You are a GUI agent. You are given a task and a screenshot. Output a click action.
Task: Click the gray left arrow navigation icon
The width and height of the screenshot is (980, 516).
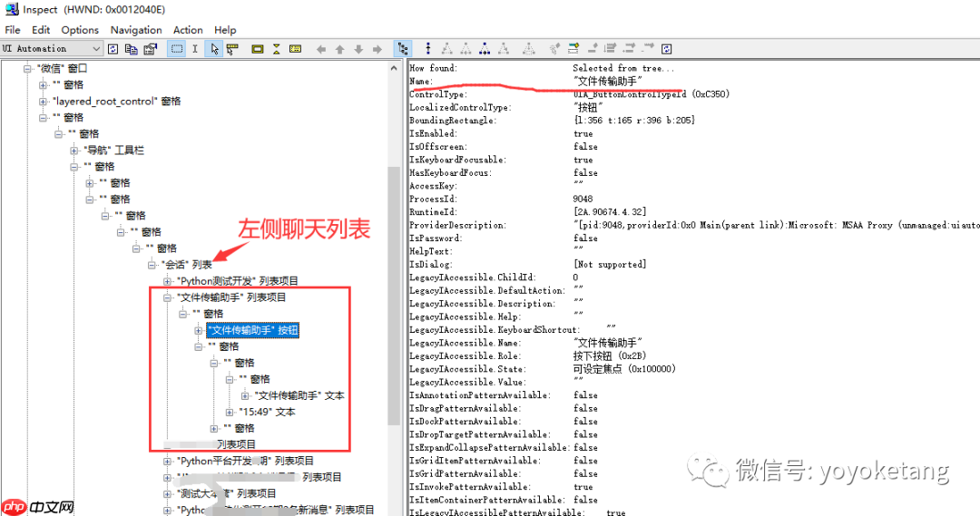click(x=320, y=49)
